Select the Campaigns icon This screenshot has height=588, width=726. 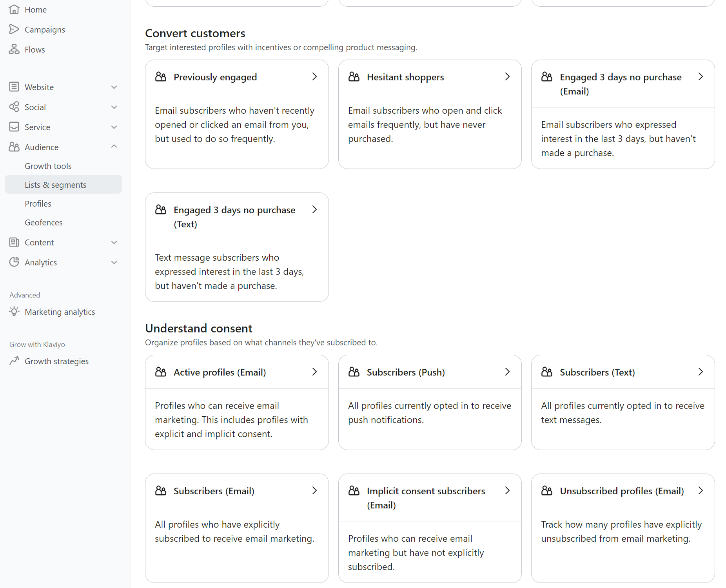click(x=14, y=29)
